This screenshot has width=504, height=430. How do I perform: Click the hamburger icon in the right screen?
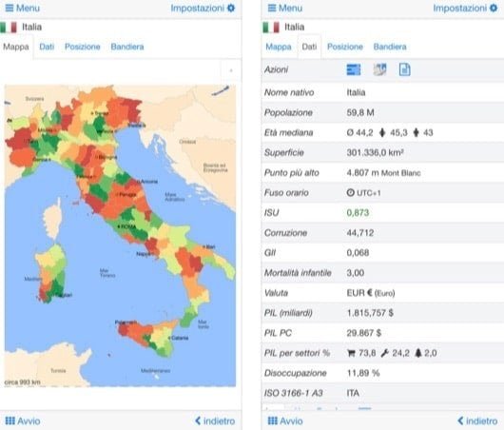272,8
